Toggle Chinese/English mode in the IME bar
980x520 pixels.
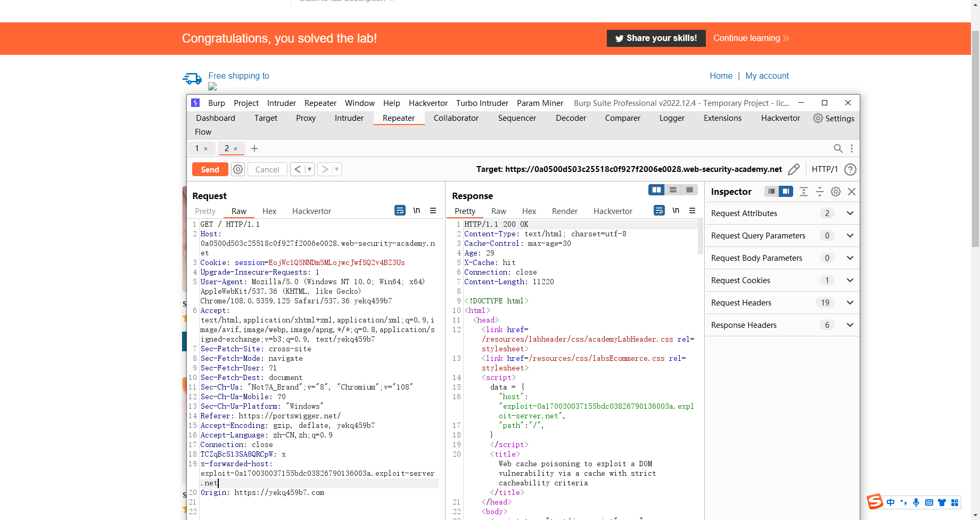(891, 502)
